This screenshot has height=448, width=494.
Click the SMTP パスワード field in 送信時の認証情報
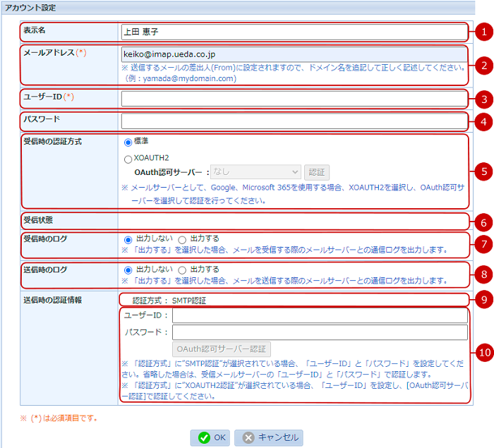point(320,332)
